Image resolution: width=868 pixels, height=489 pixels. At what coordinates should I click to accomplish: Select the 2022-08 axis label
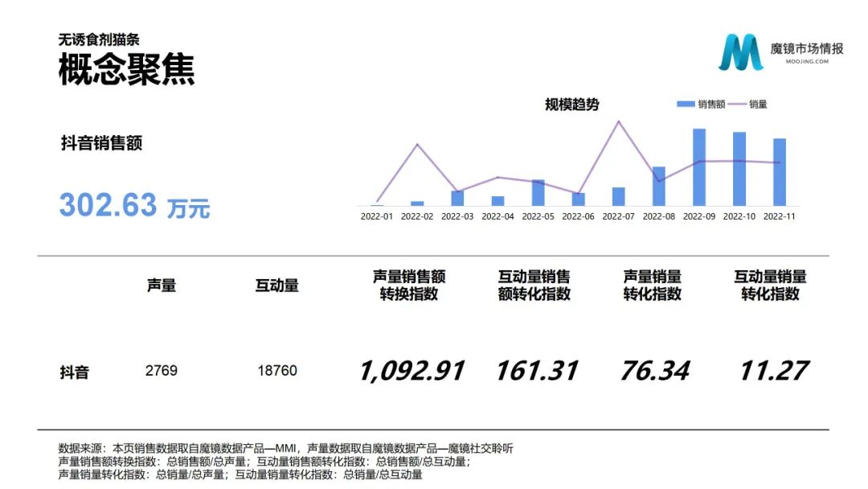(659, 216)
